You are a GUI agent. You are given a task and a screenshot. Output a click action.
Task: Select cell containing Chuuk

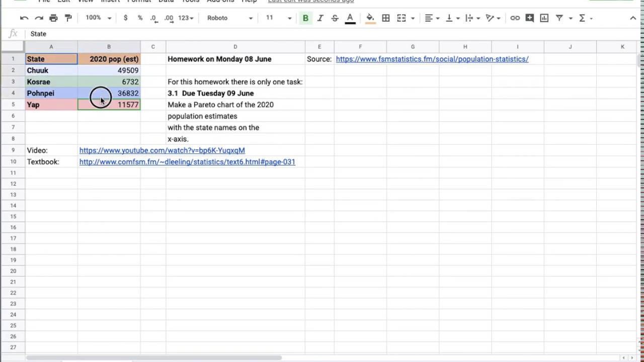pyautogui.click(x=51, y=70)
